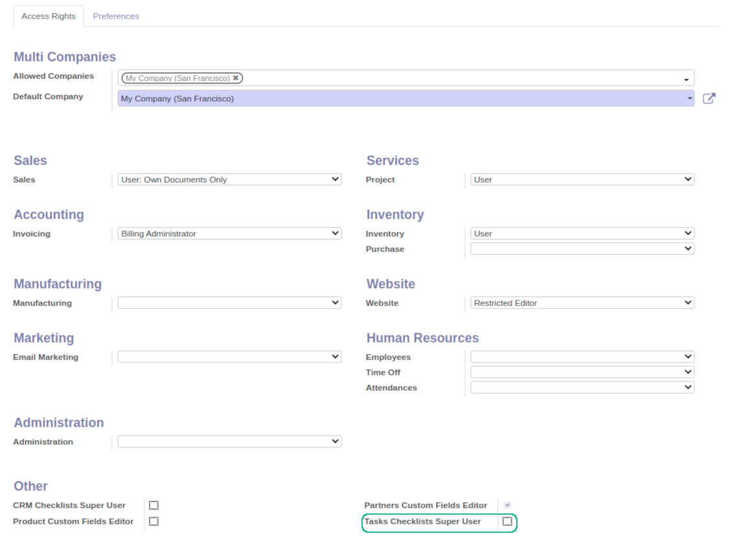Remove My Company (San Francisco) tag
This screenshot has width=732, height=560.
tap(236, 78)
